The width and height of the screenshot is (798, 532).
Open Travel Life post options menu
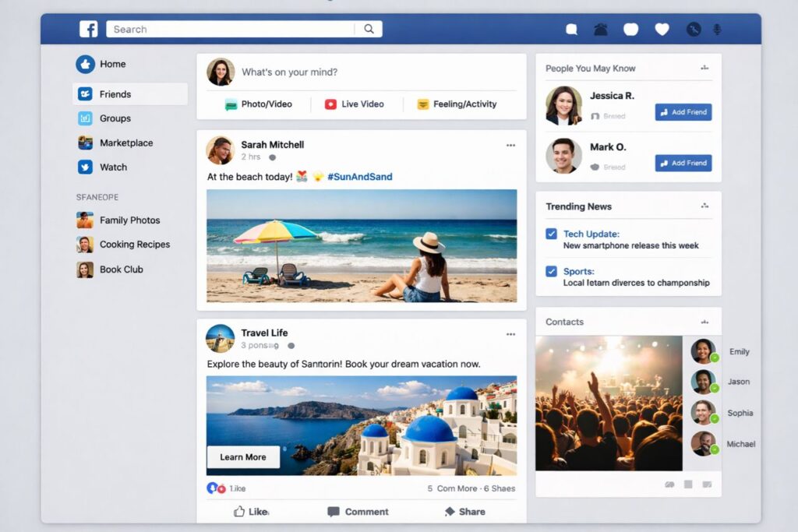(x=510, y=334)
